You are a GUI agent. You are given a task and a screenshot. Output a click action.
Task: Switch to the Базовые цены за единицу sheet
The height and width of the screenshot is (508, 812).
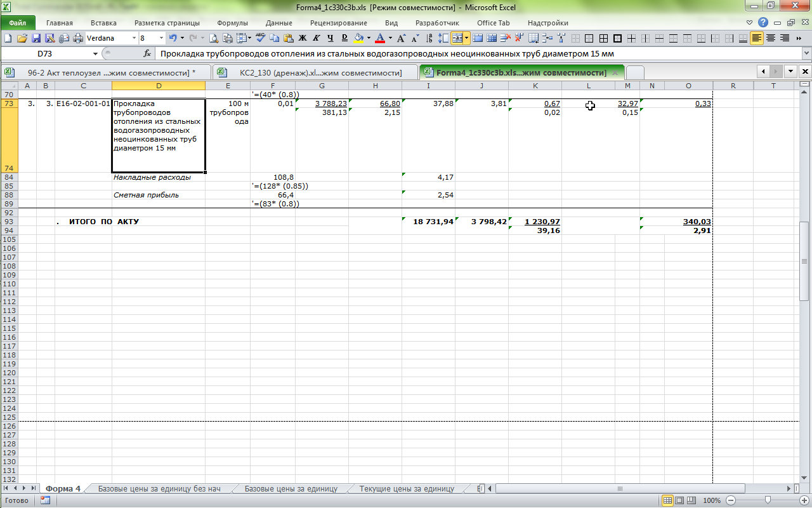pos(291,489)
